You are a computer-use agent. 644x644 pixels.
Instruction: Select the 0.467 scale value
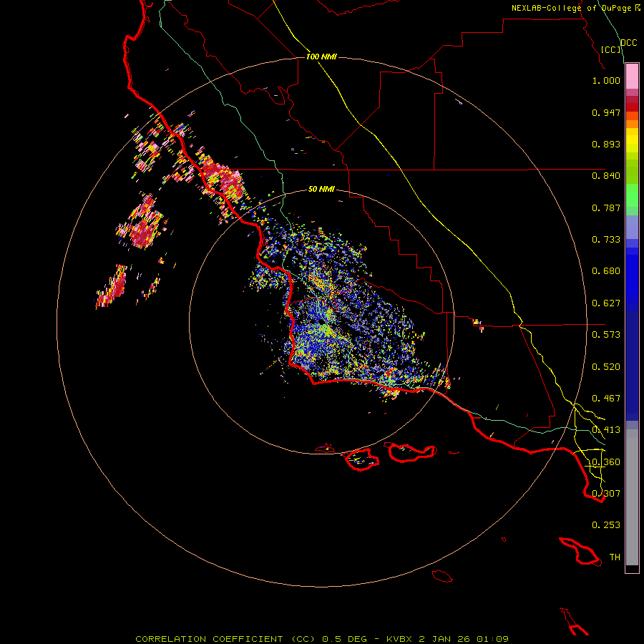(x=606, y=399)
